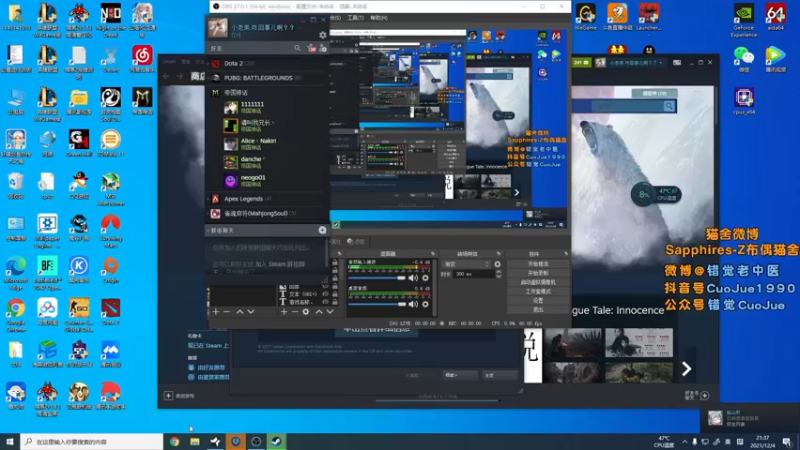This screenshot has width=800, height=450.
Task: Open OBS source 滤镜 filters tab button
Action: tap(356, 242)
